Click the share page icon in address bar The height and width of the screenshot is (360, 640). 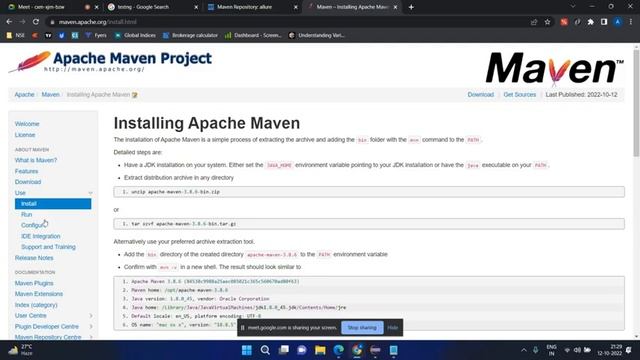[534, 22]
